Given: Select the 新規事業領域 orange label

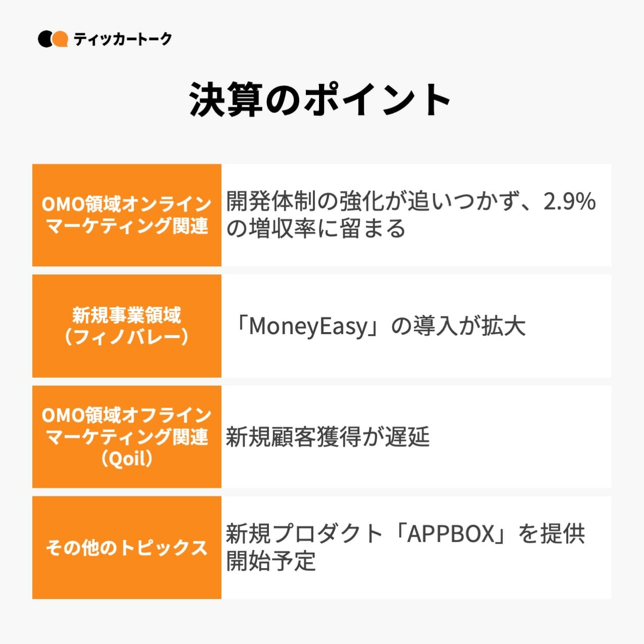Looking at the screenshot, I should point(126,315).
